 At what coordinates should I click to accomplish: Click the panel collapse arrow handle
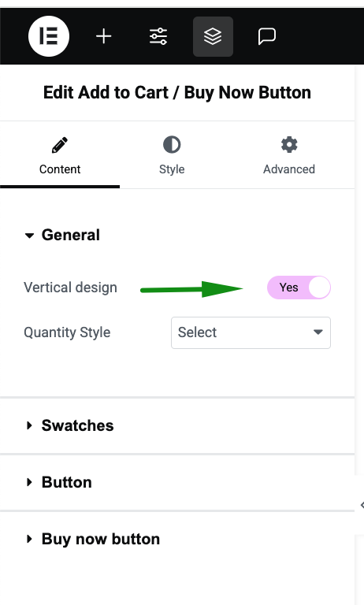(x=362, y=505)
